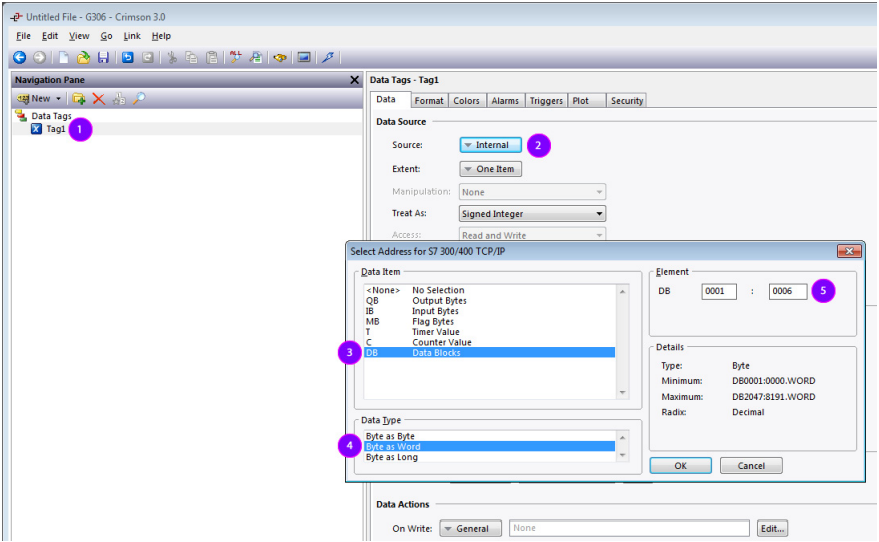Create a new file with the blank page icon
Screen dimensions: 879x542
(64, 57)
